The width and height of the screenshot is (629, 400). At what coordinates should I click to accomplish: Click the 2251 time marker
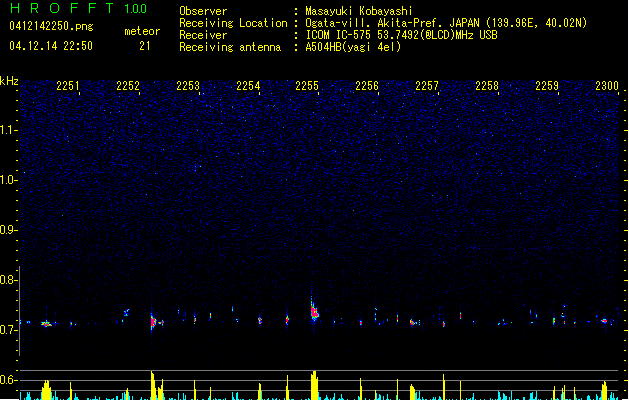[68, 86]
